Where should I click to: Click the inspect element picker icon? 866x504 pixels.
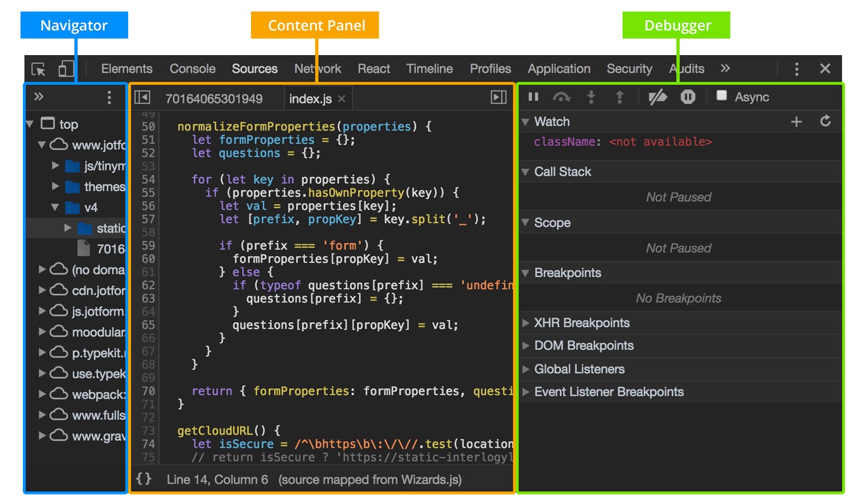pos(39,69)
